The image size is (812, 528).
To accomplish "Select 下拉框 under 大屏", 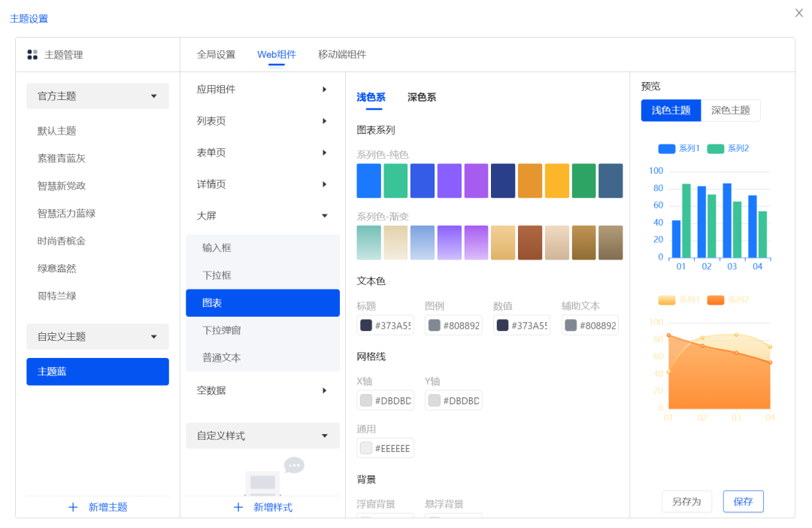I will (262, 275).
